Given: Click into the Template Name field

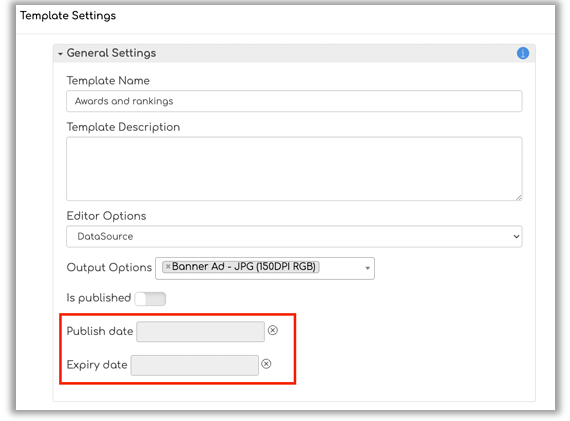Looking at the screenshot, I should 294,101.
